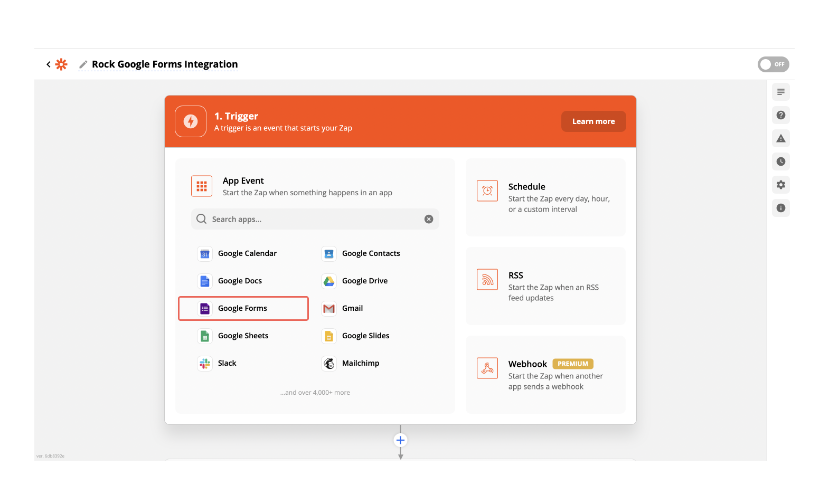Open the clock history icon in sidebar
Screen dimensions: 829x504
(x=781, y=161)
